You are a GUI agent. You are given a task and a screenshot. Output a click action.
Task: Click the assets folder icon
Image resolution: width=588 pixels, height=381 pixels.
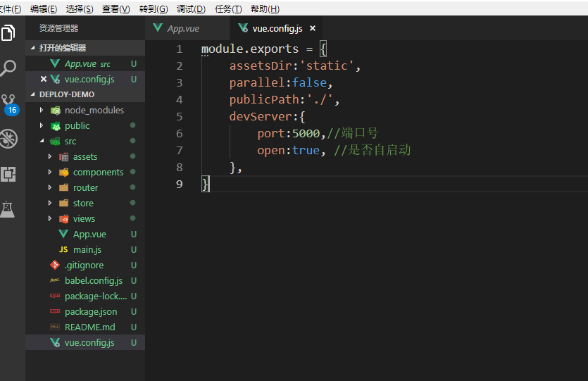pyautogui.click(x=64, y=157)
